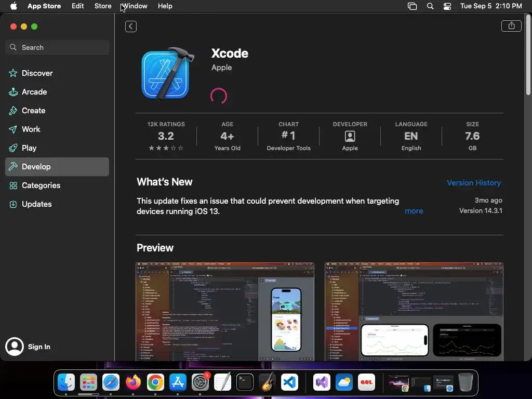Screen dimensions: 532x399
Task: Click the Categories grid icon
Action: [13, 185]
